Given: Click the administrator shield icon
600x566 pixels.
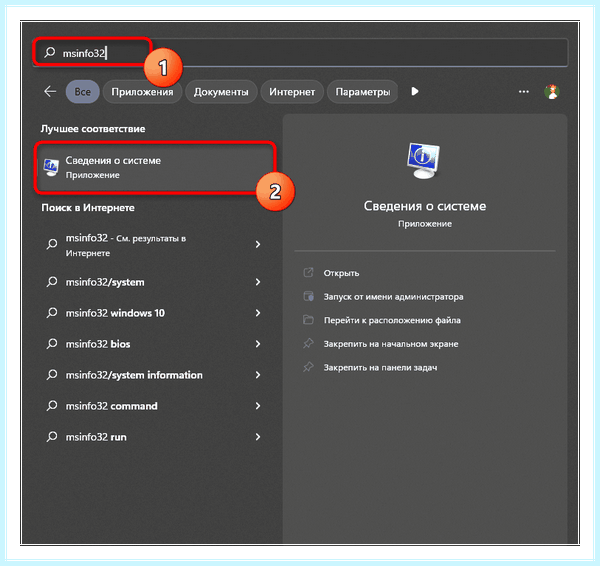Looking at the screenshot, I should pyautogui.click(x=308, y=296).
